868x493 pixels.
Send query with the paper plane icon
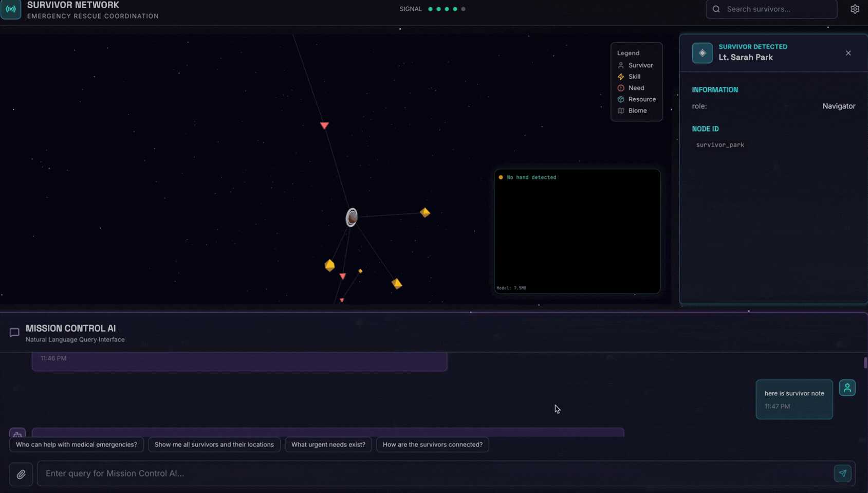(842, 473)
